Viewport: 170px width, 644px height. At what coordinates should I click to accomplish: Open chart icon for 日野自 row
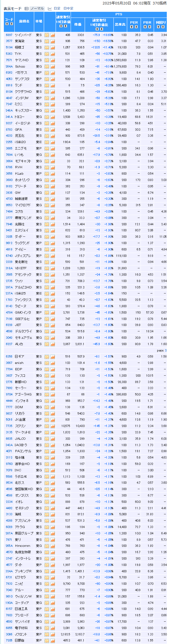[53, 640]
